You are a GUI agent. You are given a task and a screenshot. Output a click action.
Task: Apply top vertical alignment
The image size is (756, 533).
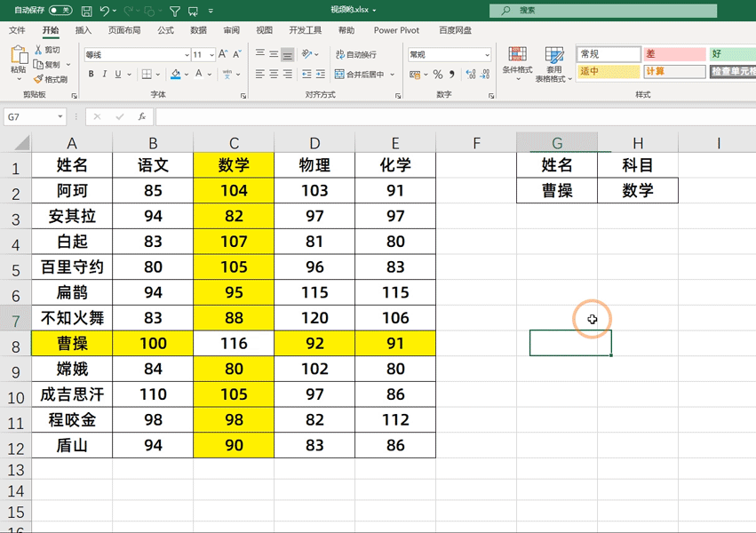click(x=260, y=54)
